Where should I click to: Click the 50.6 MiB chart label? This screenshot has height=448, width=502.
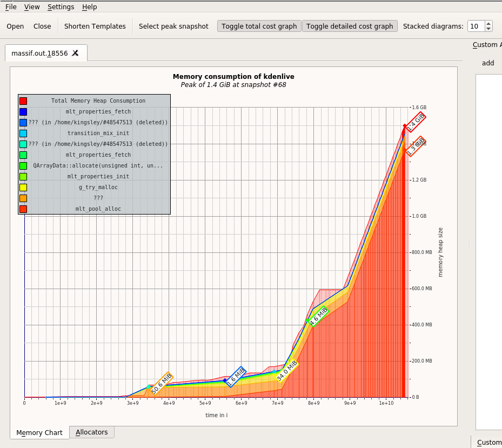162,383
